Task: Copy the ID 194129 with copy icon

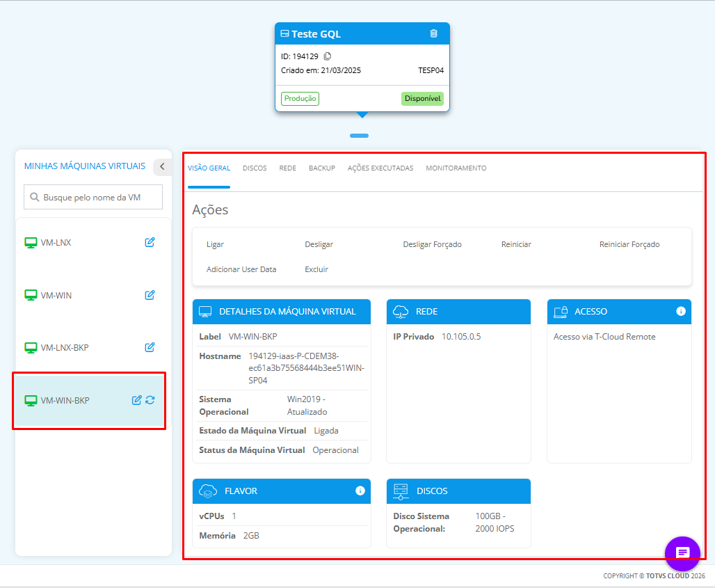Action: click(x=328, y=56)
